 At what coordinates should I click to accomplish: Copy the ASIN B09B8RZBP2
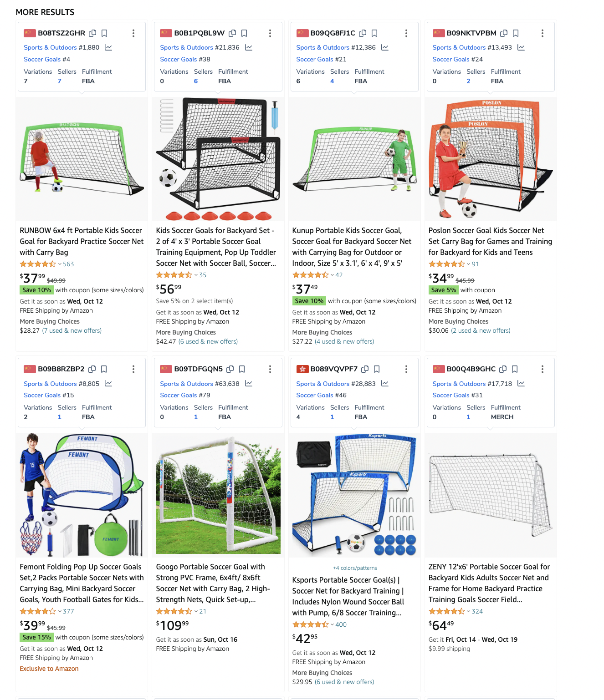(x=92, y=369)
